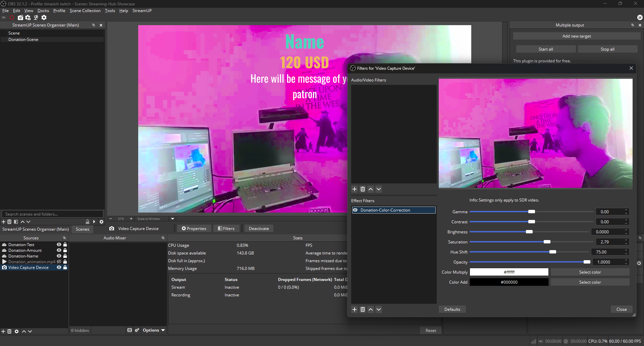Unlock the Video Capture Device source

[65, 268]
